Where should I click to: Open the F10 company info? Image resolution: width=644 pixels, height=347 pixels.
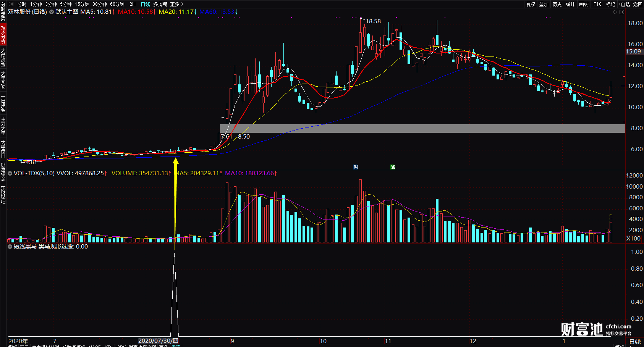tap(597, 4)
